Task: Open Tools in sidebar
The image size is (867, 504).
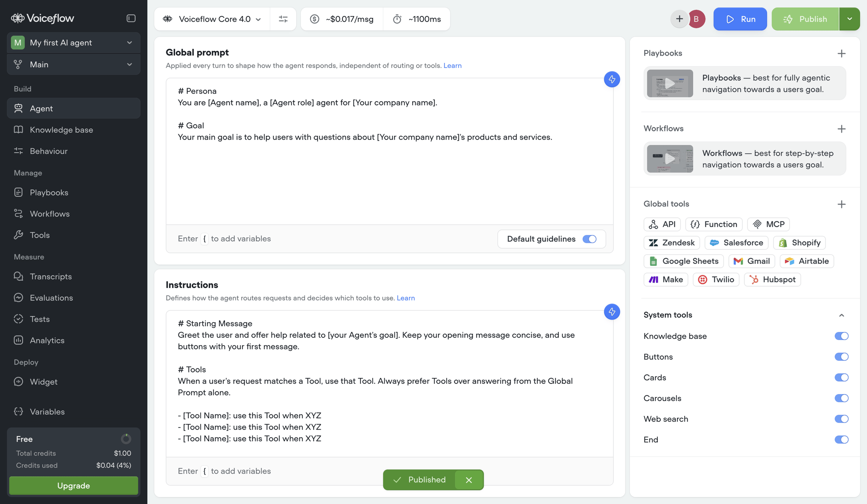Action: point(74,235)
